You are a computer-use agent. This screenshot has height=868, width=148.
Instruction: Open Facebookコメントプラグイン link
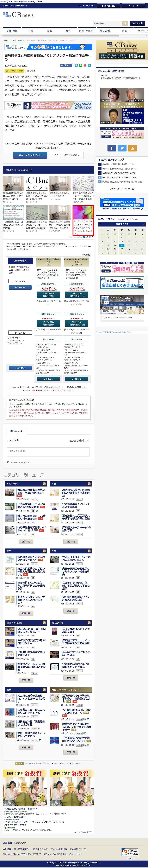(20, 462)
